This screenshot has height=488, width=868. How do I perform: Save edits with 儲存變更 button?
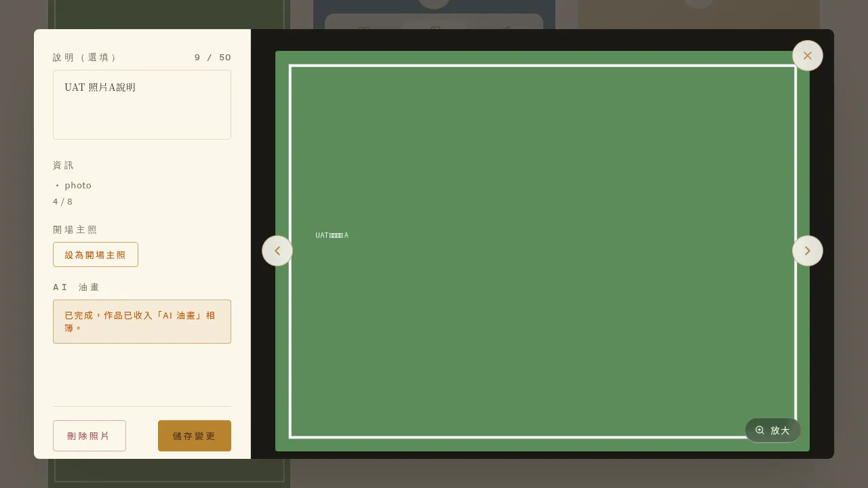[x=195, y=436]
